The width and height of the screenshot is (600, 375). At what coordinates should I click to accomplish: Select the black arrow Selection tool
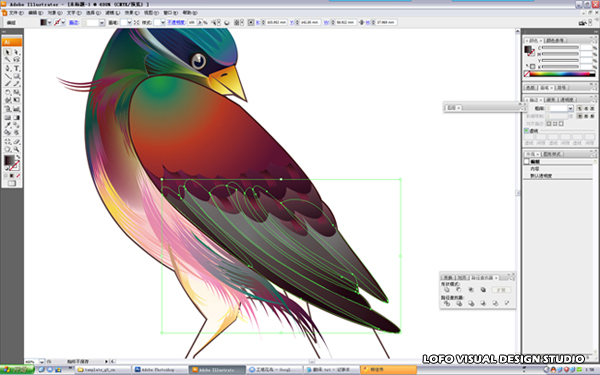(8, 52)
